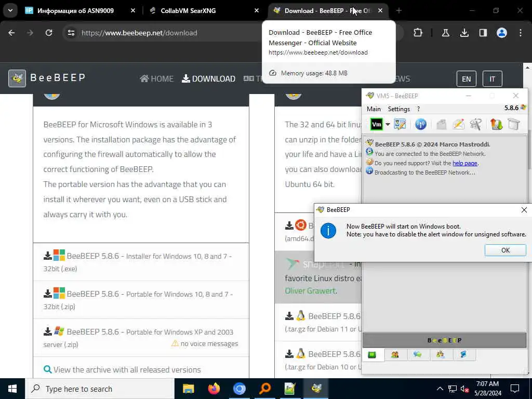Image resolution: width=532 pixels, height=399 pixels.
Task: Open a new browser tab
Action: tap(398, 10)
